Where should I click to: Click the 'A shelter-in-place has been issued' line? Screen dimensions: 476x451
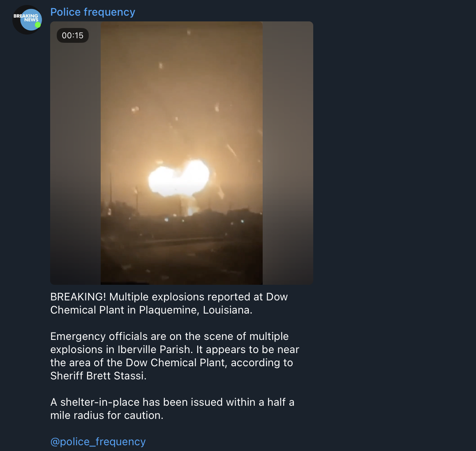click(x=172, y=402)
